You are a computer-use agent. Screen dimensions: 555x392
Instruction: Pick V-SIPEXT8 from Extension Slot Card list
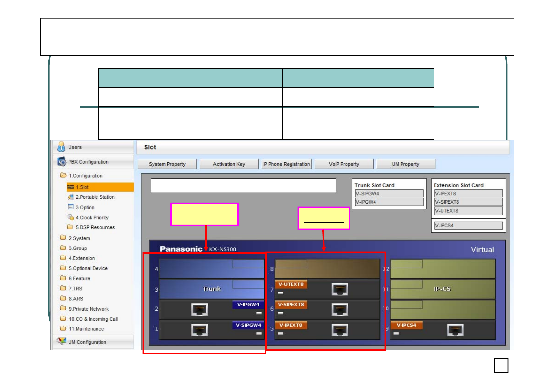468,202
